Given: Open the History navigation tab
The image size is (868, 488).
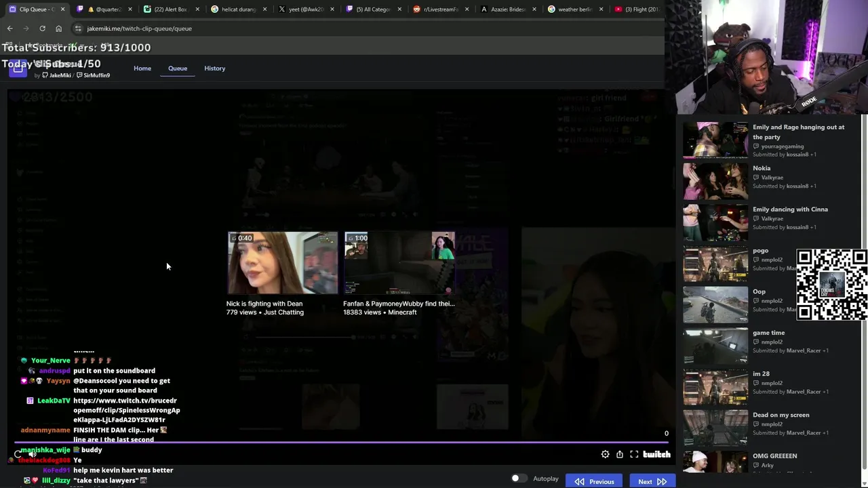Looking at the screenshot, I should coord(214,68).
